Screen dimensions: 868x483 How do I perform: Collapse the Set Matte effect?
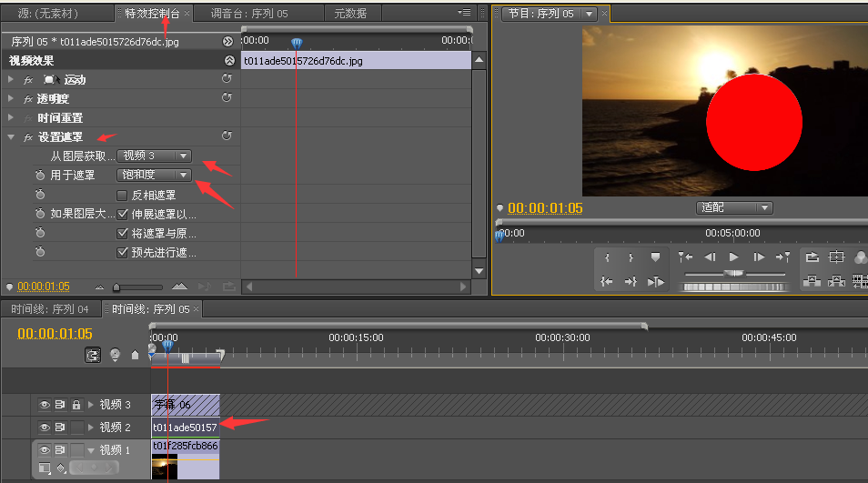[x=11, y=137]
